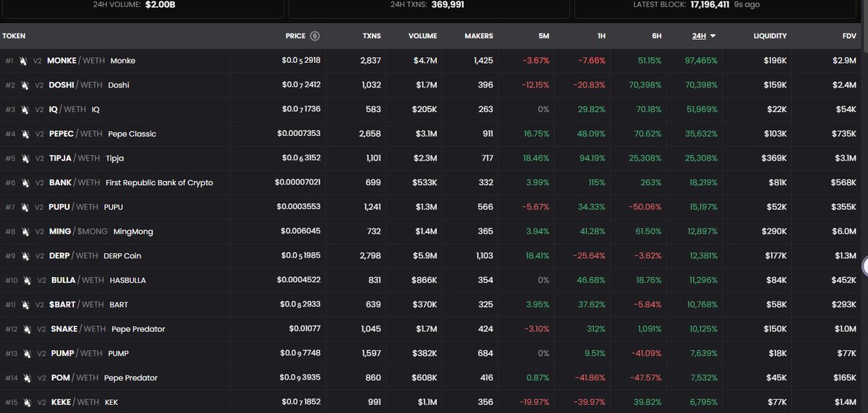Sort table by TOKEN column header
The height and width of the screenshot is (413, 868).
(x=14, y=35)
